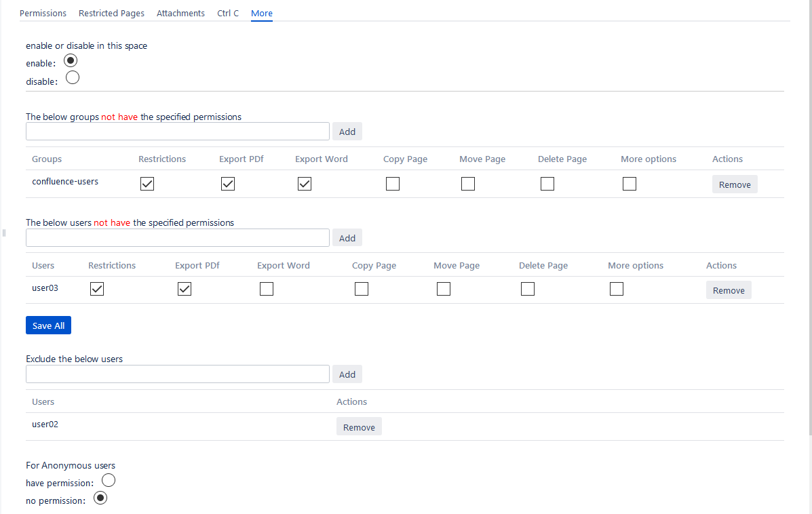Uncheck Export Word for confluence-users
Screen dimensions: 812x514
coord(305,184)
